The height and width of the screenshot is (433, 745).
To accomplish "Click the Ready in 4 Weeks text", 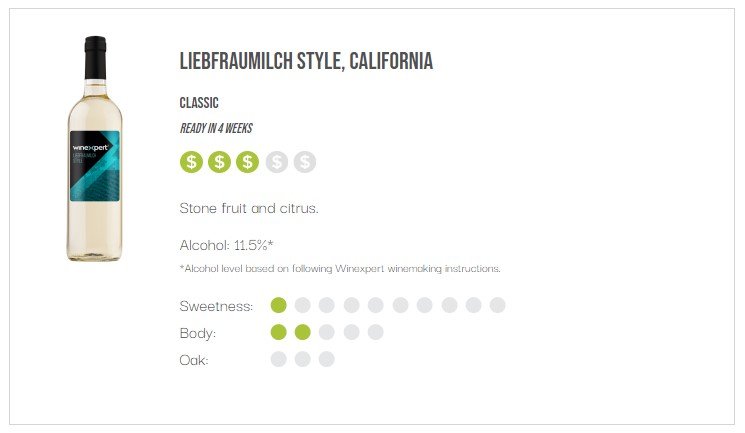I will [216, 128].
